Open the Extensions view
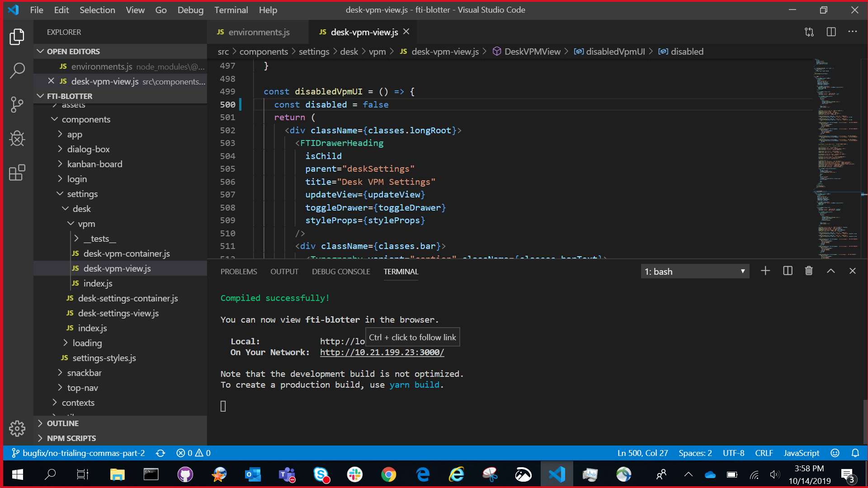Screen dimensions: 868x488 [17, 172]
